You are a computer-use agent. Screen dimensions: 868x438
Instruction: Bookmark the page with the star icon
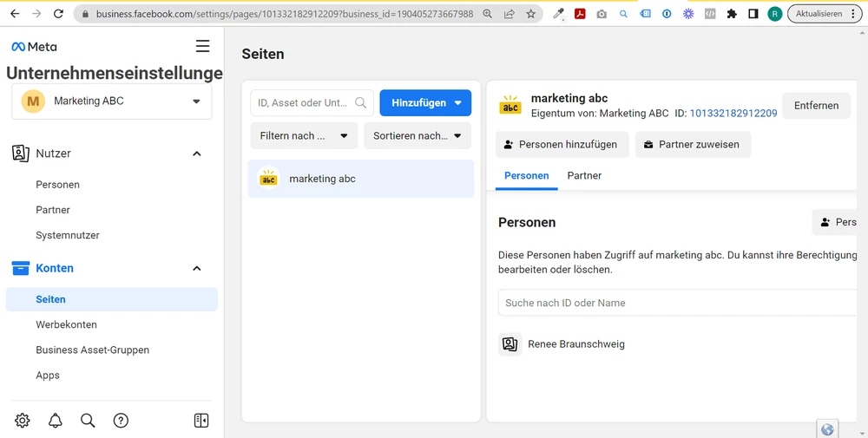(x=531, y=14)
